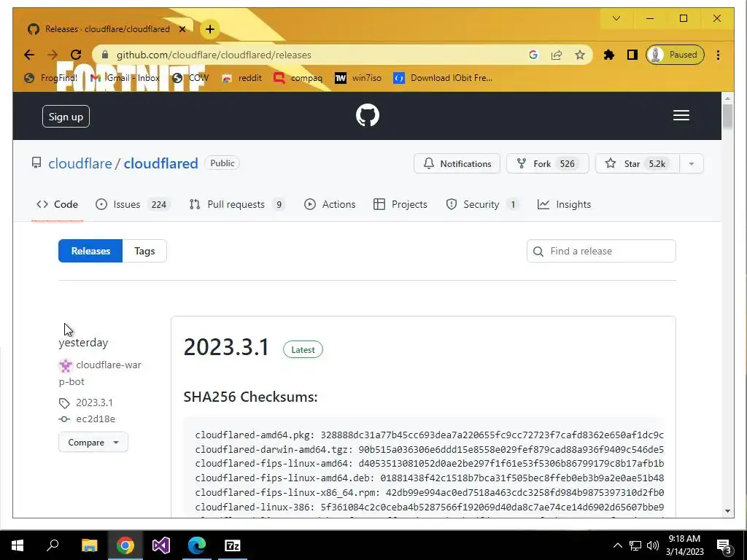Expand the star lists dropdown arrow
The height and width of the screenshot is (560, 747).
coord(692,163)
